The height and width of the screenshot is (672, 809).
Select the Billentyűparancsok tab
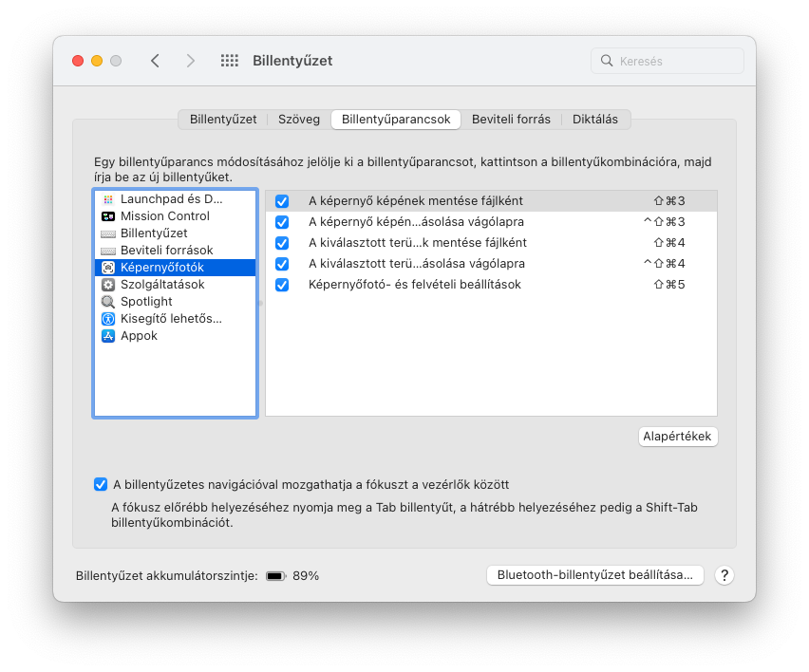point(396,120)
